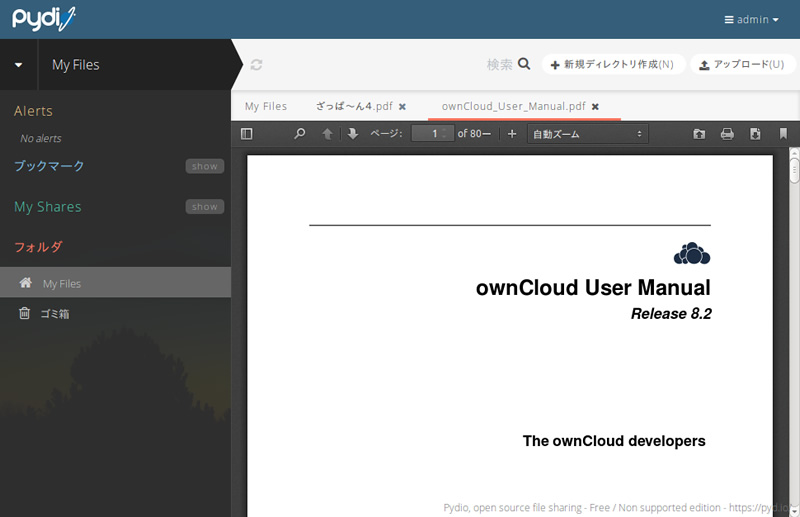Screen dimensions: 800x517
Task: Open find in PDF document
Action: pos(299,134)
